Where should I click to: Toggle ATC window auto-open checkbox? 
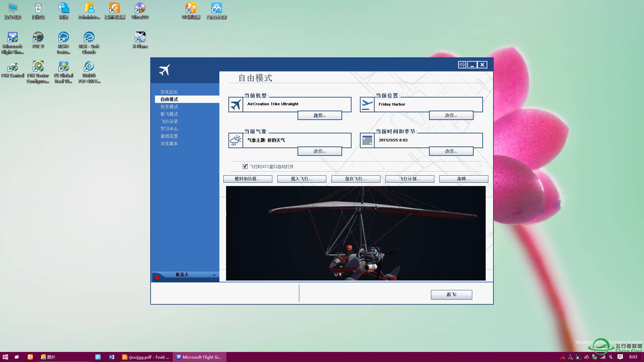coord(245,167)
